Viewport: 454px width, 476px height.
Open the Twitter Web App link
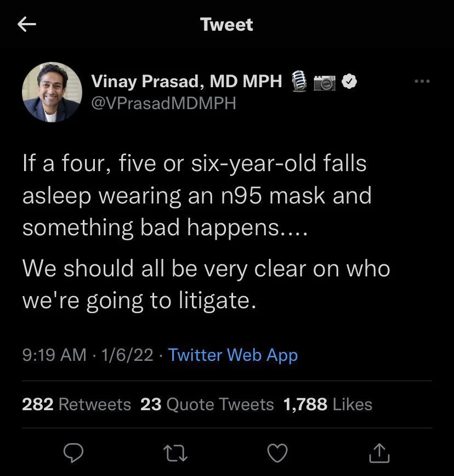click(x=233, y=355)
